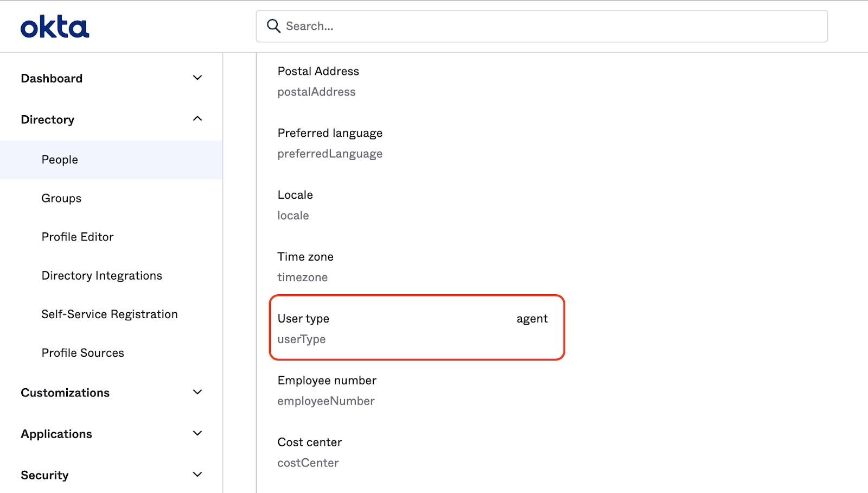Open Profile Sources
The width and height of the screenshot is (868, 493).
(x=83, y=353)
